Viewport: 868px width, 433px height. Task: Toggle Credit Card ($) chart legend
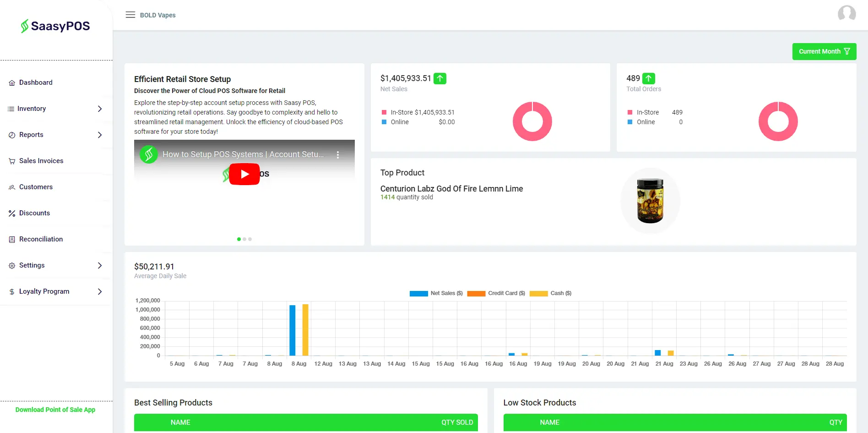(496, 293)
